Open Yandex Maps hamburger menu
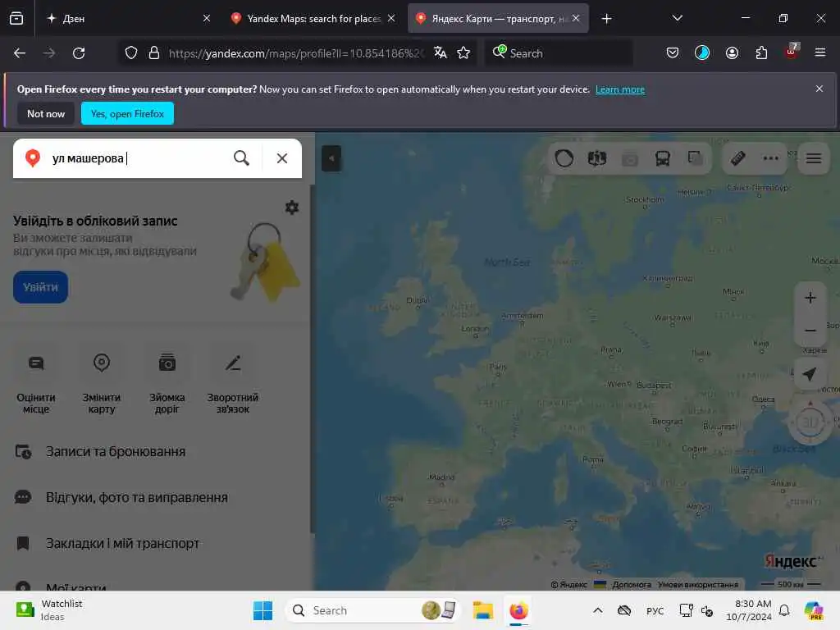The height and width of the screenshot is (630, 840). (x=814, y=158)
